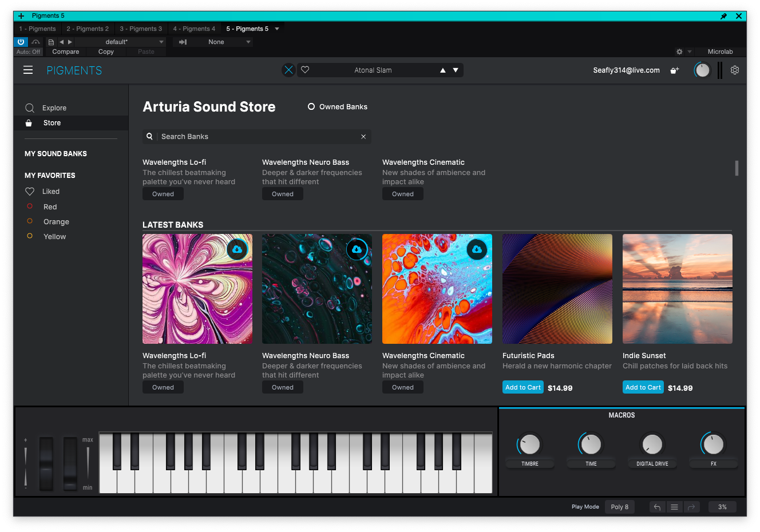Add Futuristic Pads to cart

tap(523, 387)
